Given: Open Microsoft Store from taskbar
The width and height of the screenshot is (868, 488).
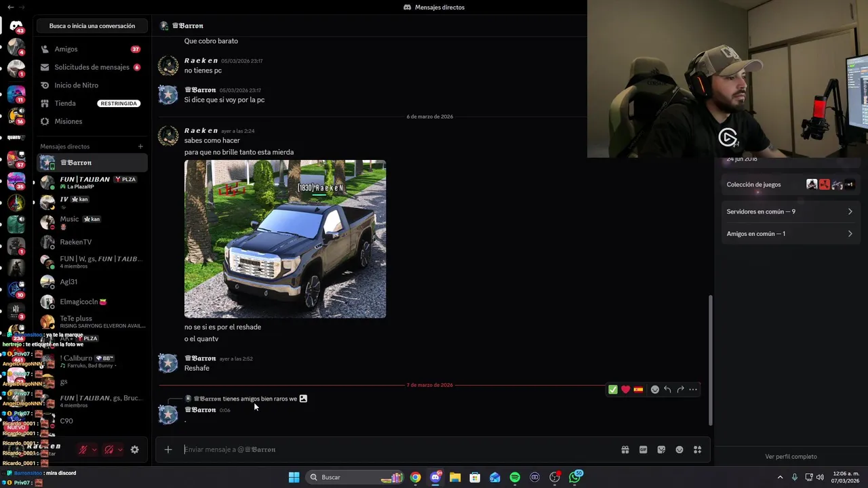Looking at the screenshot, I should point(475,477).
